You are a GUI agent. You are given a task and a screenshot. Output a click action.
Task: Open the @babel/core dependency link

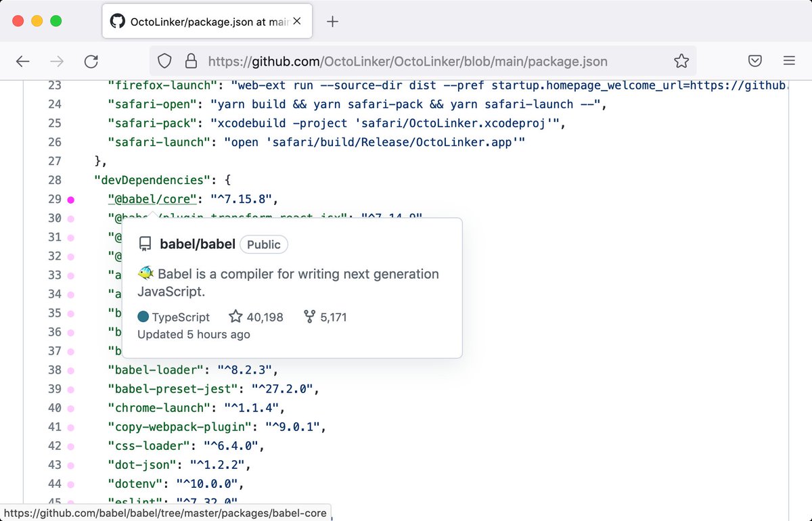pyautogui.click(x=152, y=199)
